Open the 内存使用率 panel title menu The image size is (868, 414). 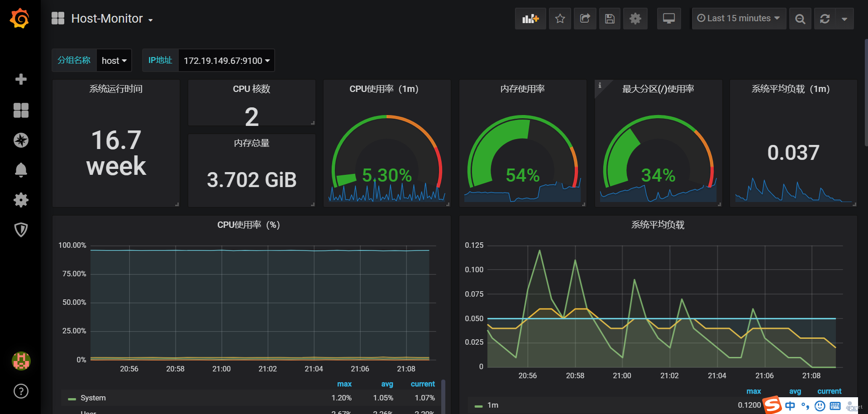click(523, 89)
